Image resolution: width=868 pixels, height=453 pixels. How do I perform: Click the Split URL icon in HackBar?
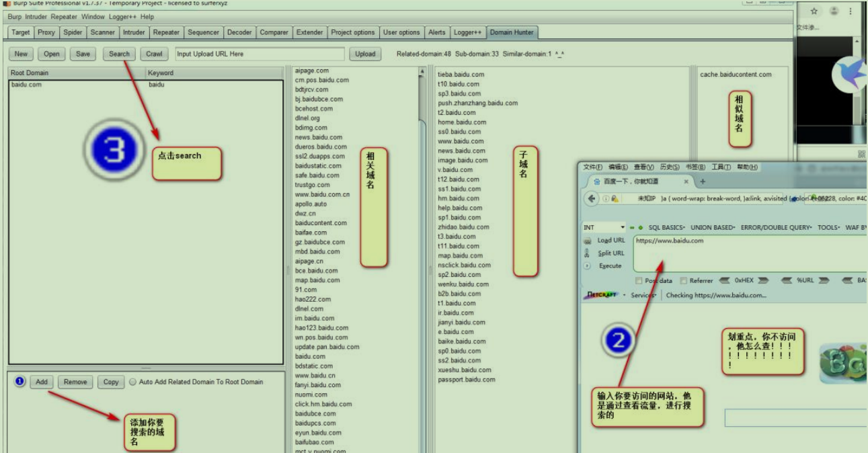587,253
